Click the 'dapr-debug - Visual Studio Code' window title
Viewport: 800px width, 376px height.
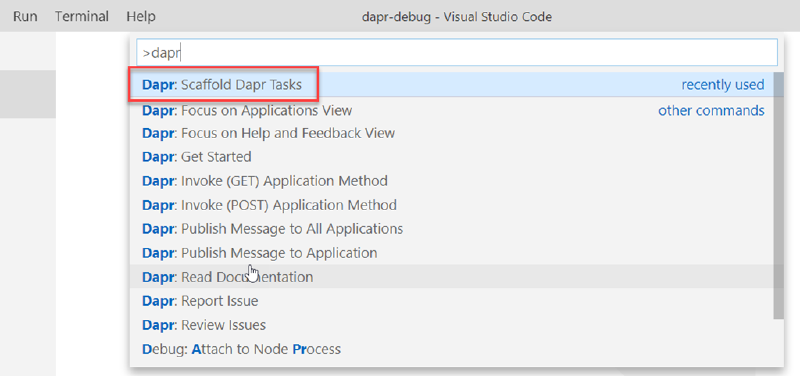(x=457, y=16)
